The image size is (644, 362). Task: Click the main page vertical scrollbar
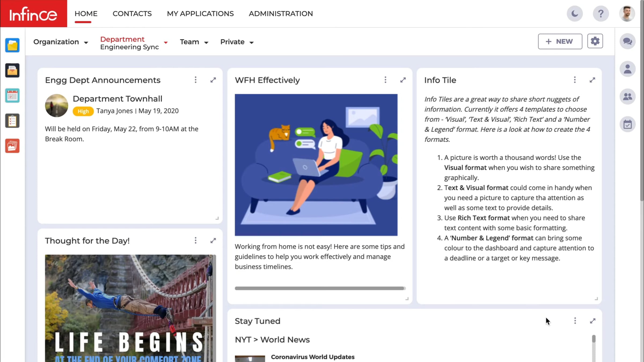click(x=642, y=101)
